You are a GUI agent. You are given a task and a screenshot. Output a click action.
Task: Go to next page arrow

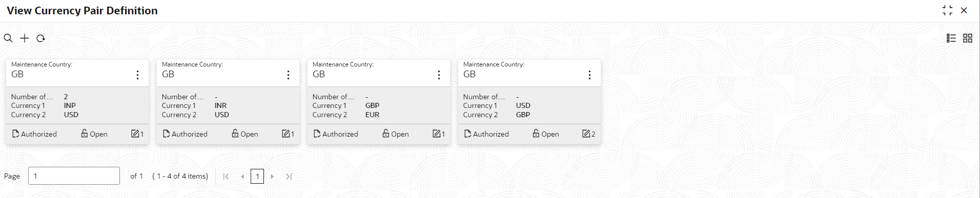(x=272, y=177)
